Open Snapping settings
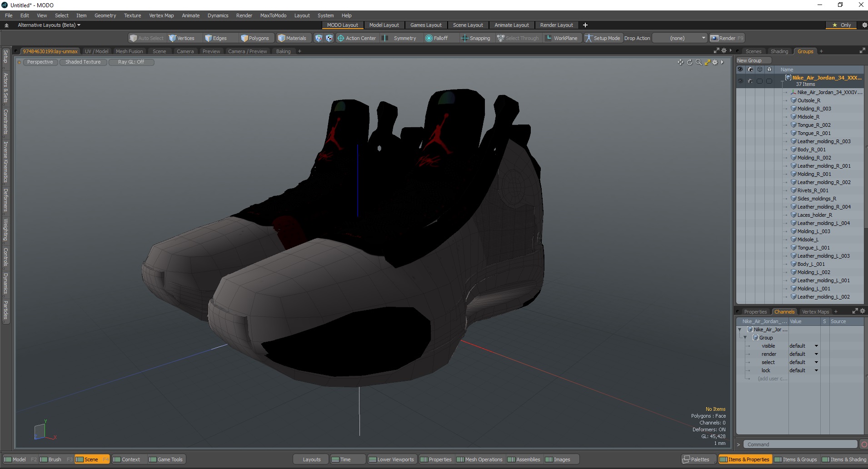868x469 pixels. click(476, 38)
